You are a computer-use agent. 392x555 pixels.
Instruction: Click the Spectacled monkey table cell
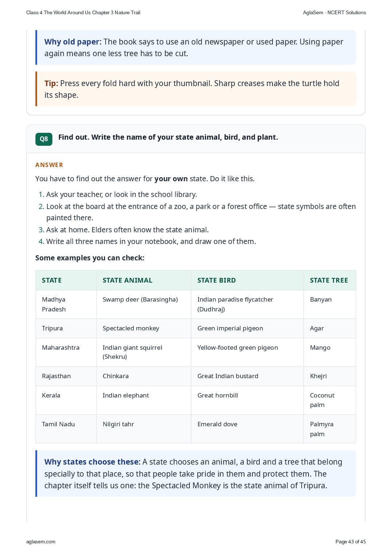pyautogui.click(x=144, y=328)
